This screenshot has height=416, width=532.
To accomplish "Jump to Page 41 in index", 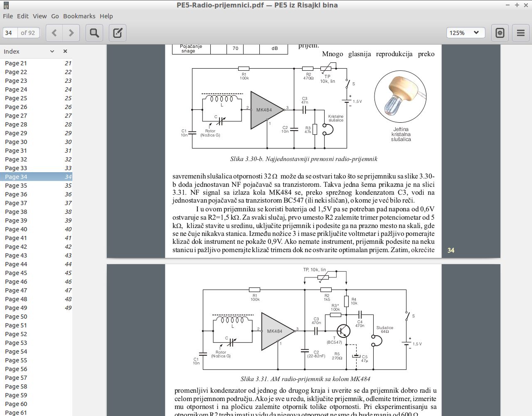I will [36, 238].
